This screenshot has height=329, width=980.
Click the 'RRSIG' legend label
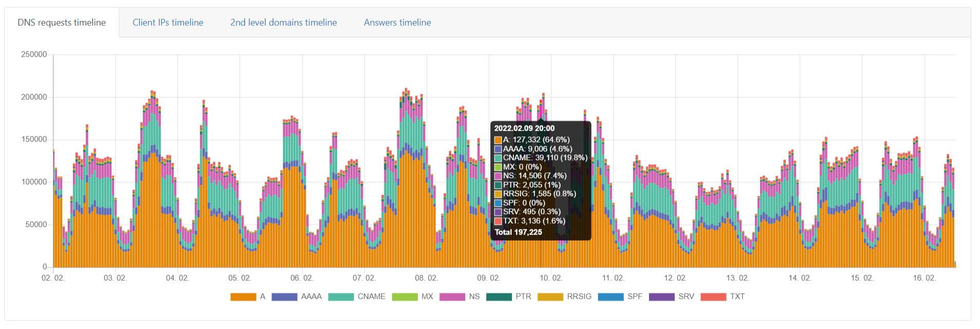[x=579, y=297]
